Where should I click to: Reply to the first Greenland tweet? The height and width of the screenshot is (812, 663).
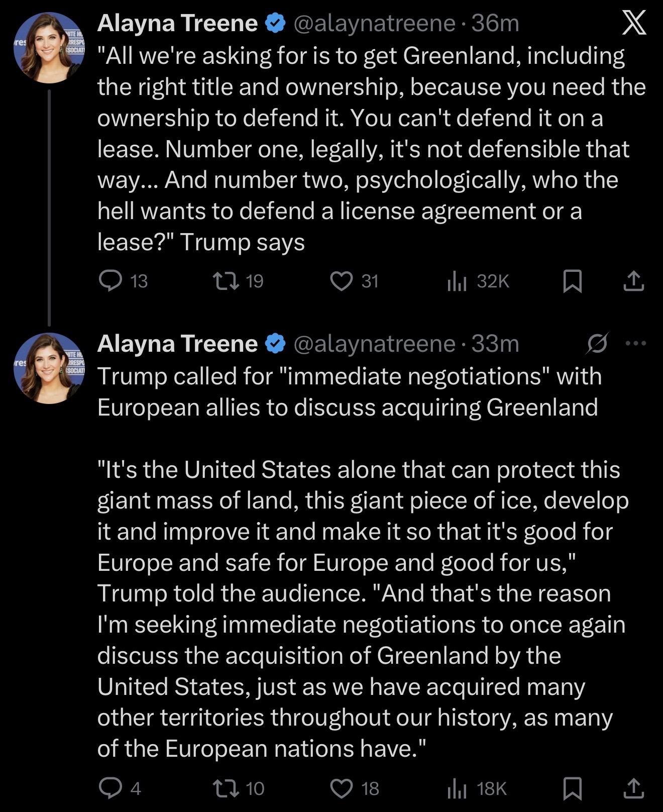[111, 281]
